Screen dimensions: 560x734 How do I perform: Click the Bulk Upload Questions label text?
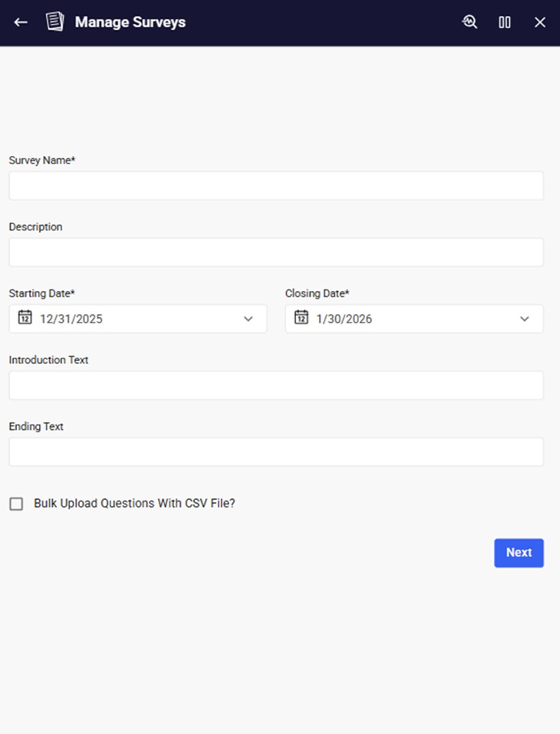(134, 504)
